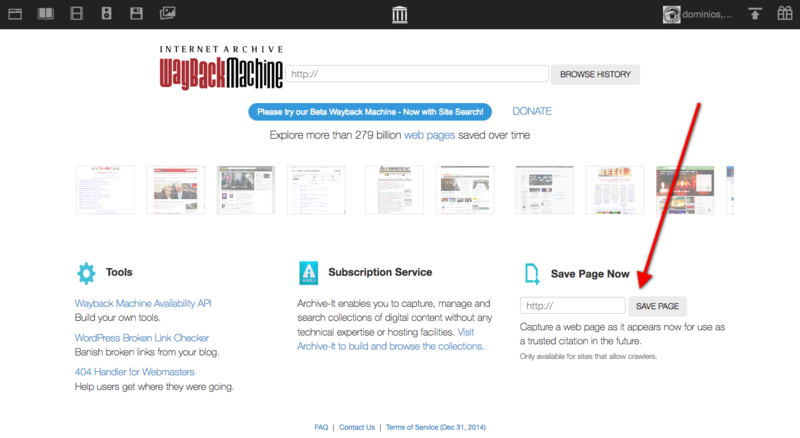The width and height of the screenshot is (800, 438).
Task: Open the Software (floppy disk) icon
Action: tap(136, 13)
